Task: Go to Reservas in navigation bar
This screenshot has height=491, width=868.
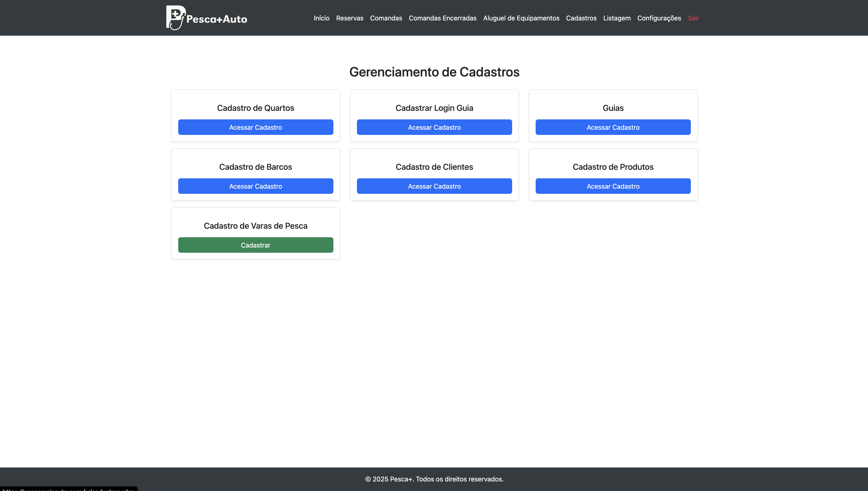Action: tap(350, 18)
